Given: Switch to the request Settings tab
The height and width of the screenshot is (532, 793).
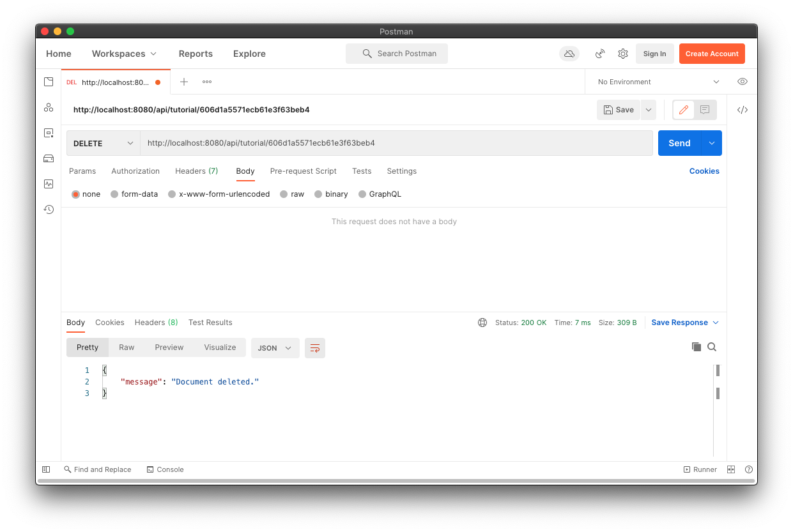Looking at the screenshot, I should click(x=402, y=171).
